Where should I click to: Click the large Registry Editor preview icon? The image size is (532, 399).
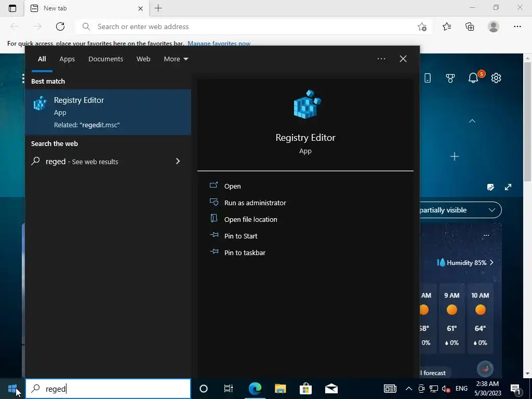point(307,104)
